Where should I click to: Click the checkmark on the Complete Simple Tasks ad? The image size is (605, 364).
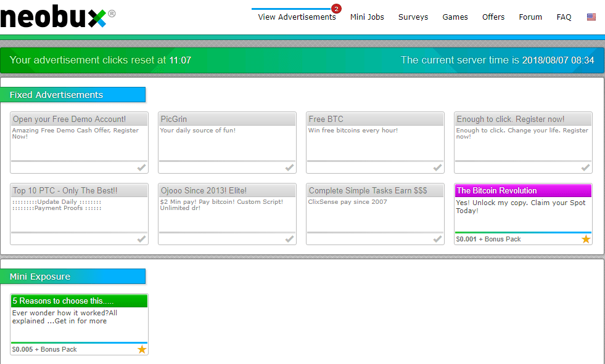[x=437, y=239]
